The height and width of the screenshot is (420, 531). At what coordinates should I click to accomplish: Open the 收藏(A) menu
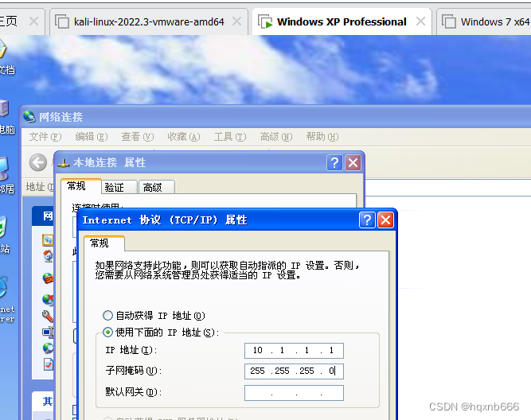click(x=184, y=137)
